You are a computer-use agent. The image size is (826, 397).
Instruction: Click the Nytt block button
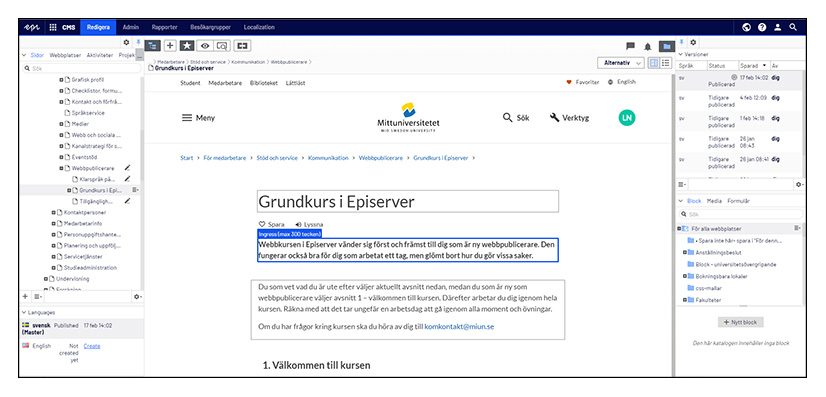pyautogui.click(x=740, y=322)
